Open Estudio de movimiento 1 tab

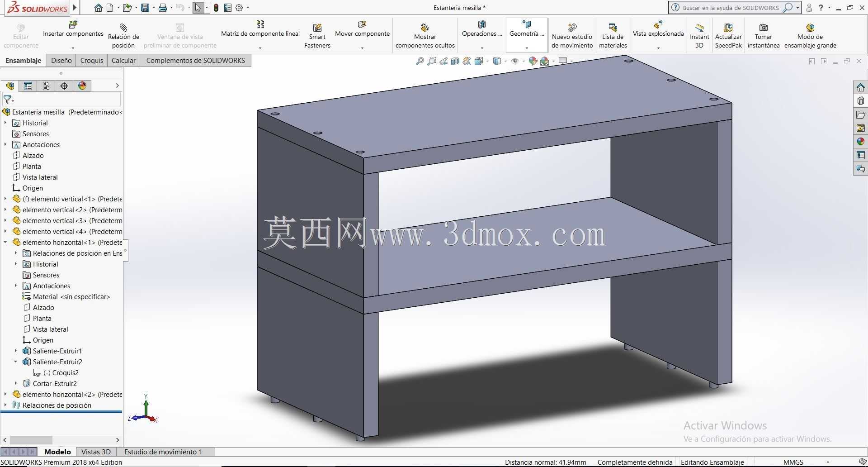tap(163, 452)
